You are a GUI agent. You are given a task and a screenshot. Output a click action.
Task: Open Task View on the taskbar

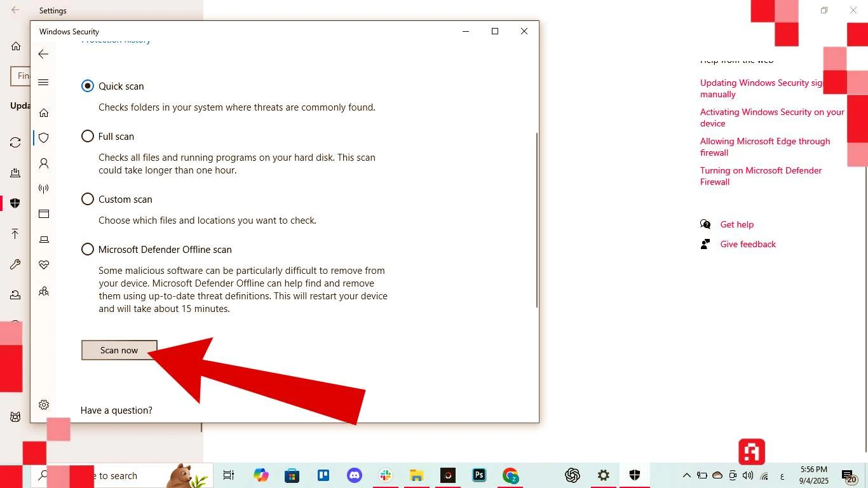229,475
